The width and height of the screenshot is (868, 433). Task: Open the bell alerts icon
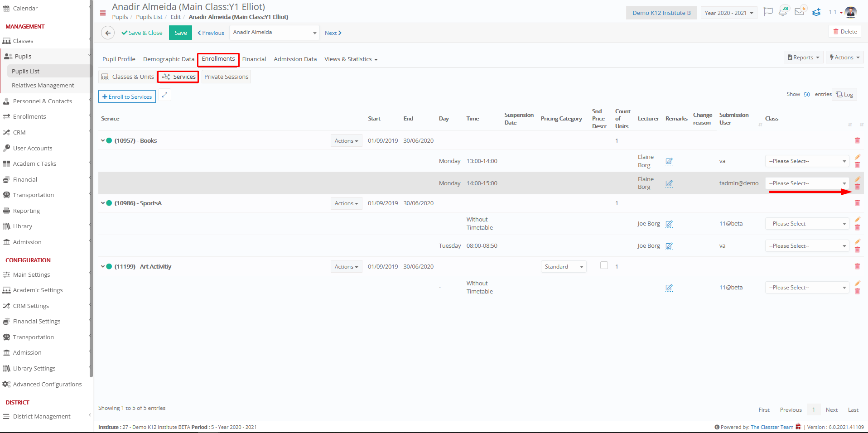click(x=783, y=12)
